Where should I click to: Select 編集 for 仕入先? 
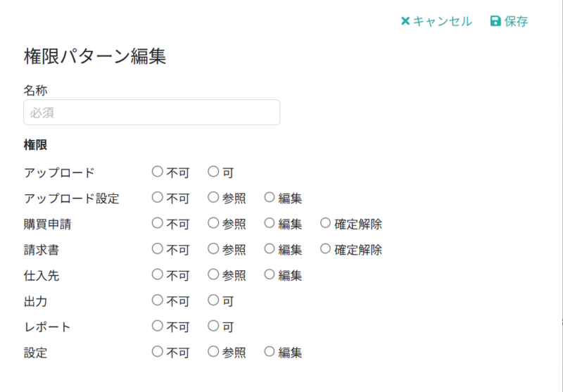[x=270, y=274]
